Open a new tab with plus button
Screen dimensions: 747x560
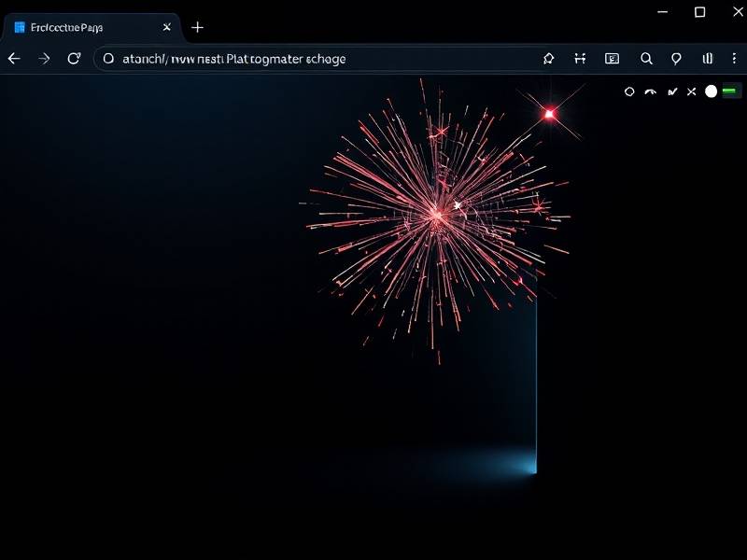coord(197,27)
